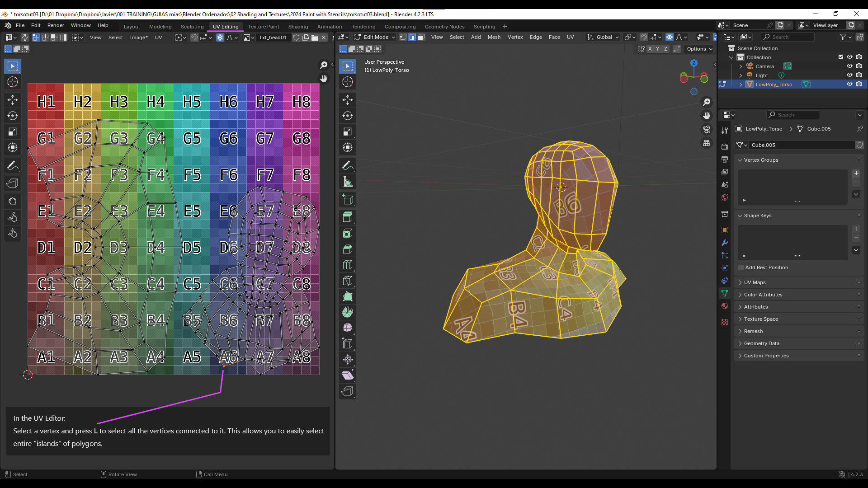868x488 pixels.
Task: Open Outliner filter dropdown
Action: coord(845,37)
